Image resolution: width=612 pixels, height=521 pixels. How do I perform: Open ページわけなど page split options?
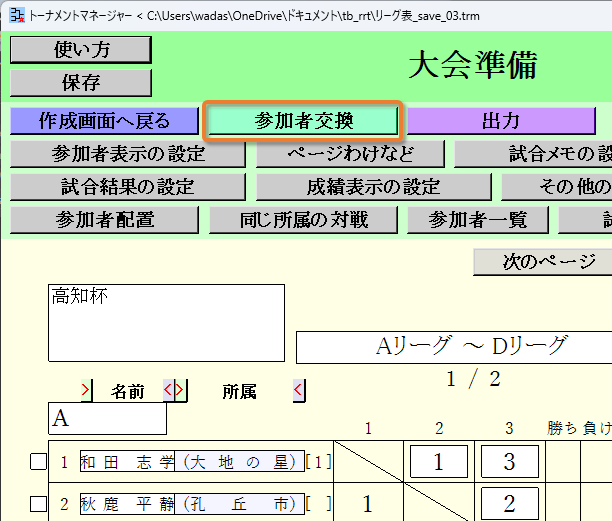[350, 154]
